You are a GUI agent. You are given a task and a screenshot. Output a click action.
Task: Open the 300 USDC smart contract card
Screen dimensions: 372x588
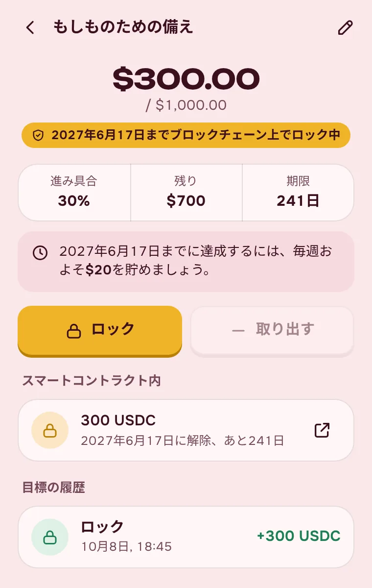coord(186,430)
